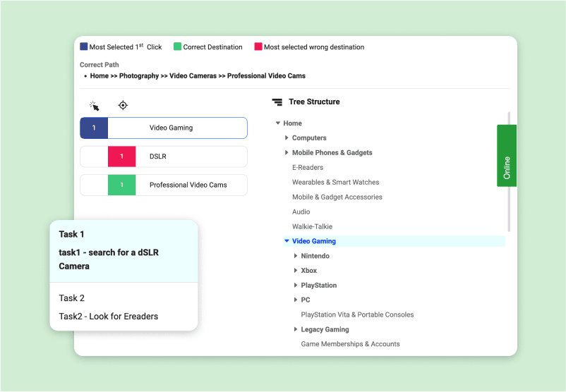Click the blue Most Selected 1st Click swatch
566x392 pixels.
click(84, 47)
